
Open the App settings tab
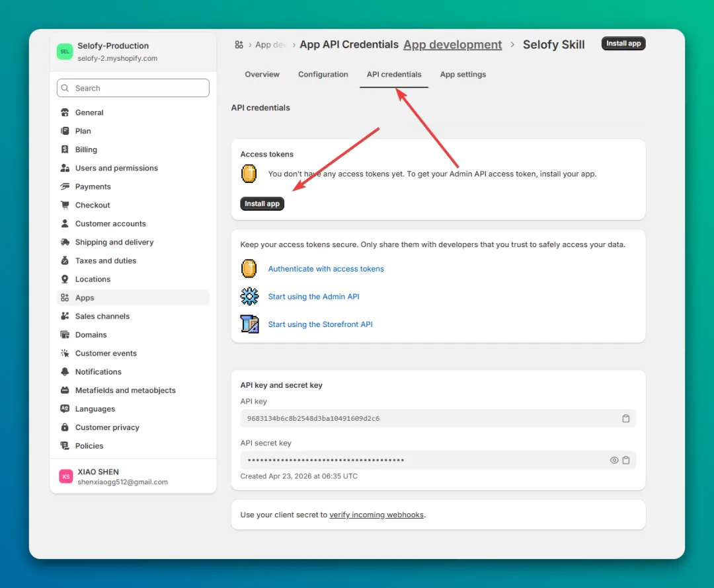463,74
